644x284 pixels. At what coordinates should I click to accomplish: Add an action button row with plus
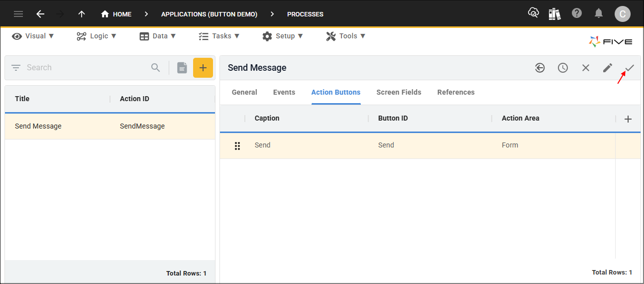click(x=628, y=119)
